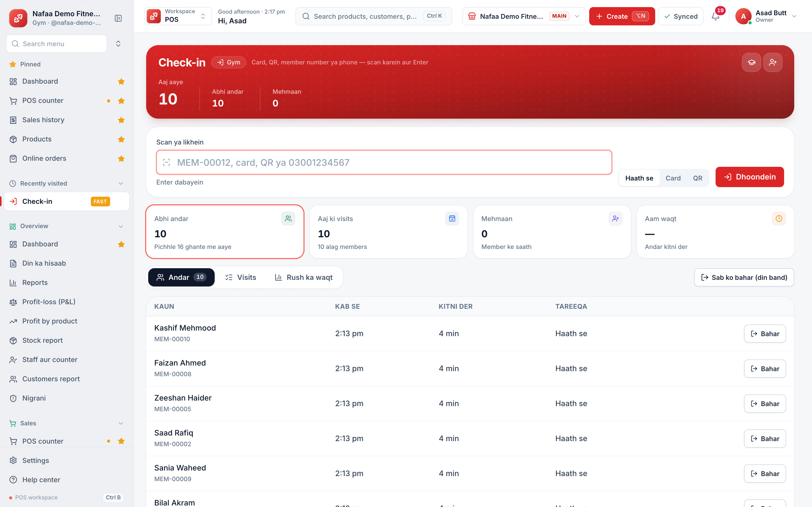Switch scan mode to QR
This screenshot has width=812, height=507.
point(698,178)
